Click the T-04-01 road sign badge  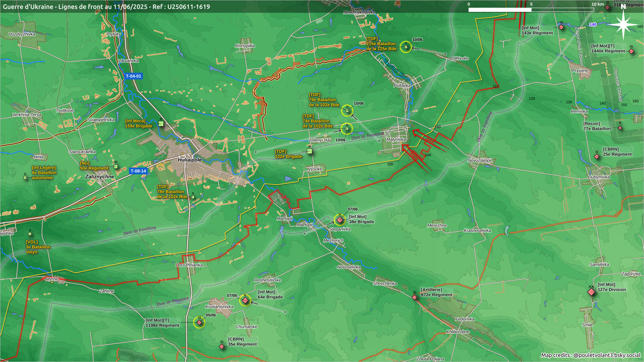point(133,76)
